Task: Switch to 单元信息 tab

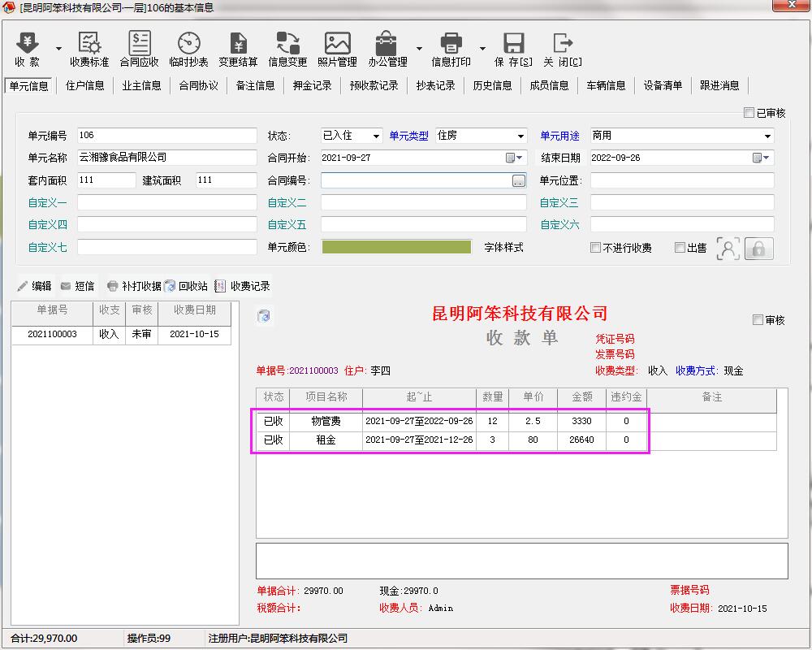Action: [x=29, y=86]
